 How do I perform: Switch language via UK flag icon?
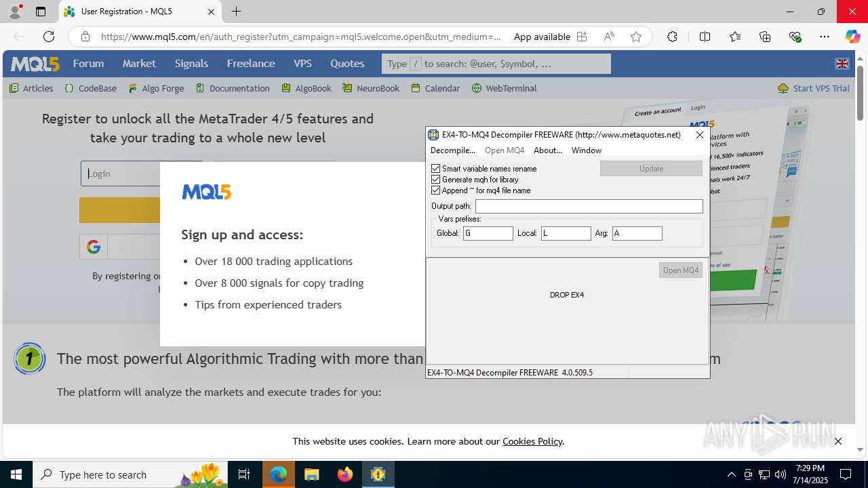pos(842,64)
